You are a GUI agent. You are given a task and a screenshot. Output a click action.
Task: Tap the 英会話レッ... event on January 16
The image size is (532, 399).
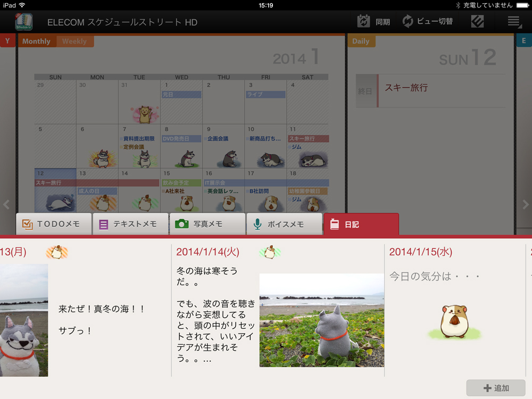pos(221,191)
